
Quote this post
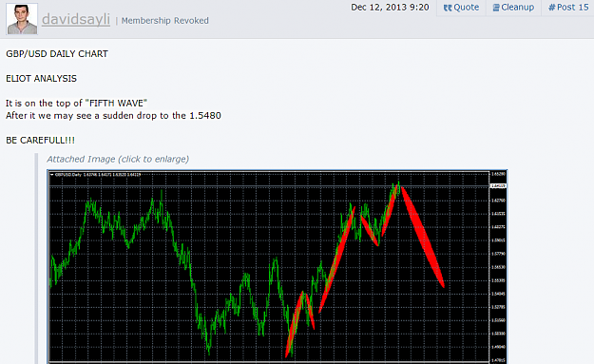461,8
